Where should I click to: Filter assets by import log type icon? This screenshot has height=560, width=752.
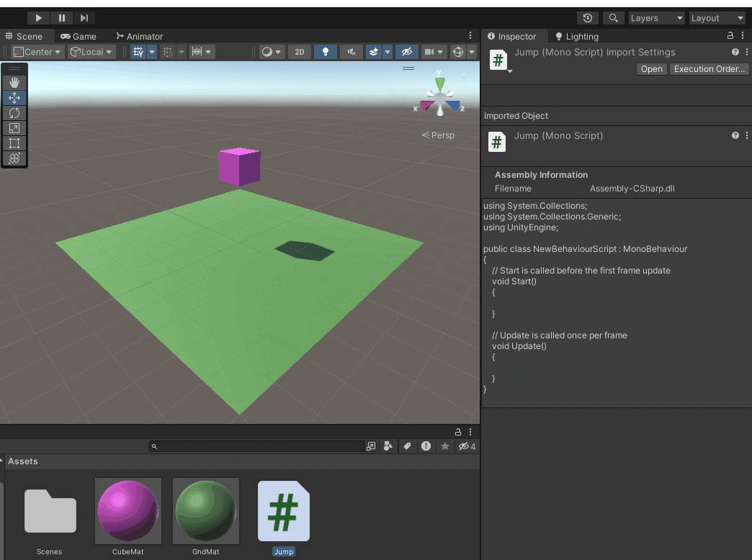[426, 446]
